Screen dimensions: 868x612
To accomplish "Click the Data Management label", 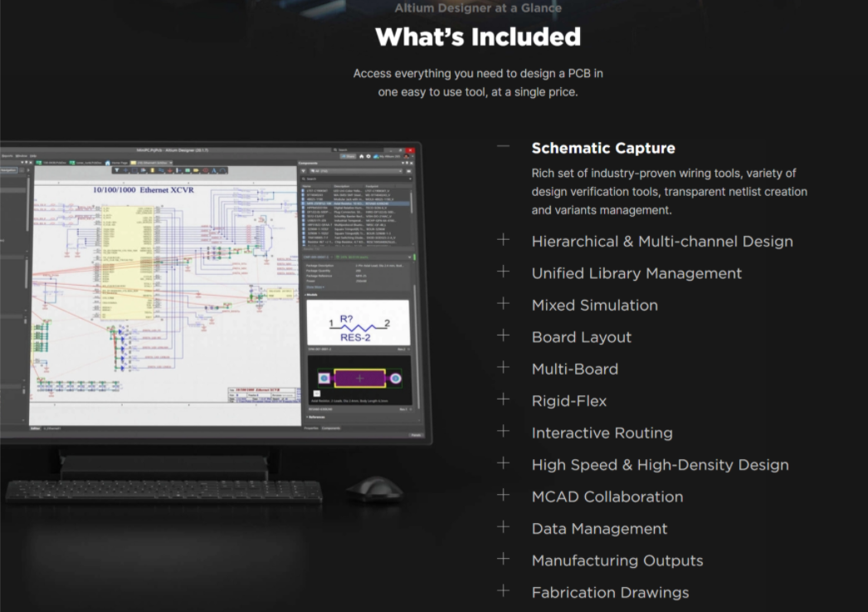I will click(x=599, y=529).
